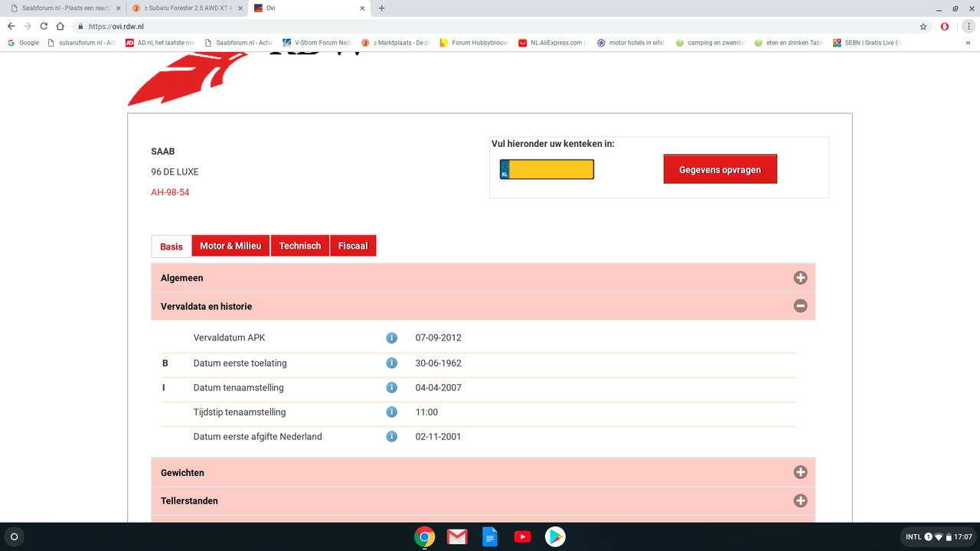Switch to the Saabforum.nl browser tab
Viewport: 980px width, 551px height.
tap(64, 8)
